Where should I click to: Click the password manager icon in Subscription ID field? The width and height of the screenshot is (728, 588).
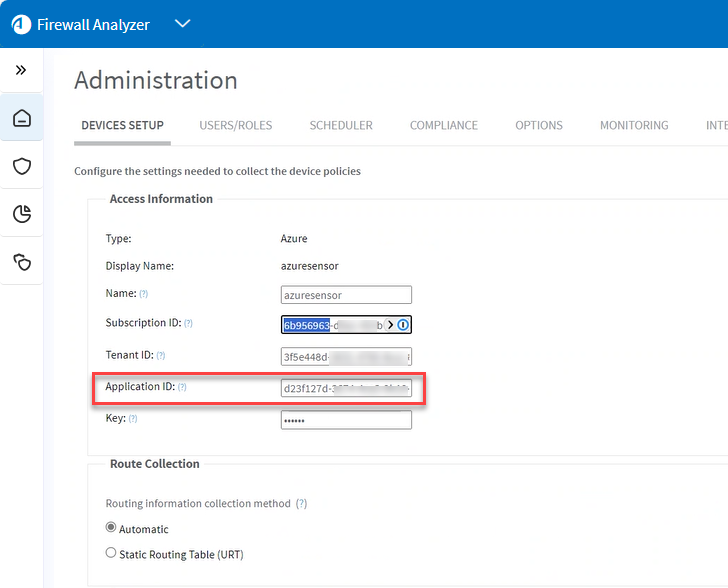click(x=403, y=325)
